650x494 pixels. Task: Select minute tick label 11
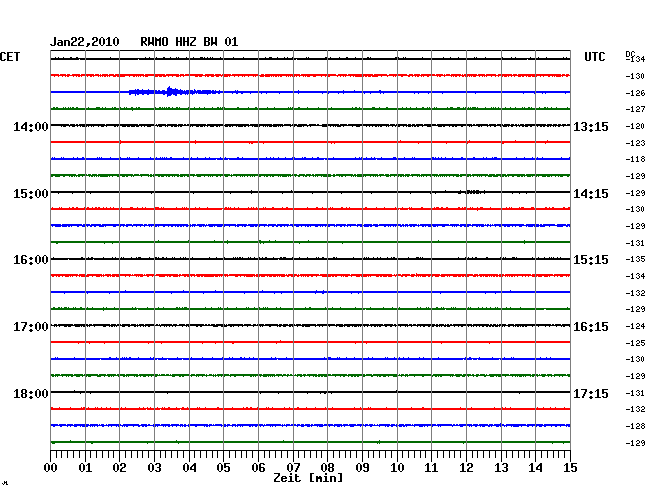coord(432,468)
